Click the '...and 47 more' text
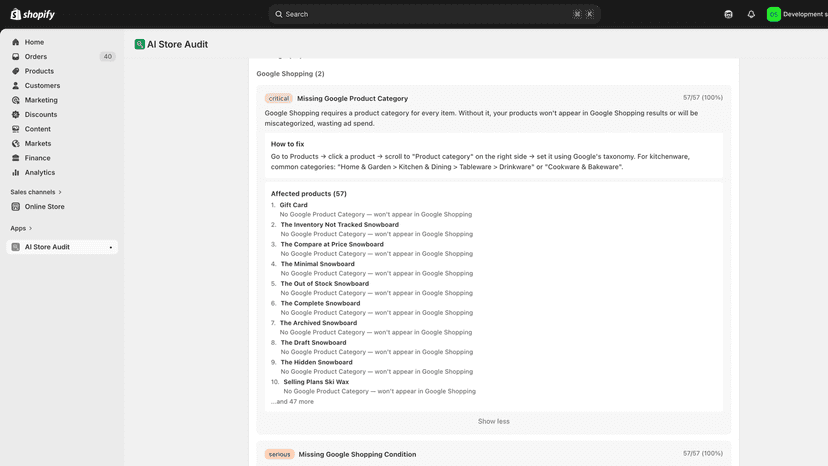828x466 pixels. pyautogui.click(x=293, y=402)
